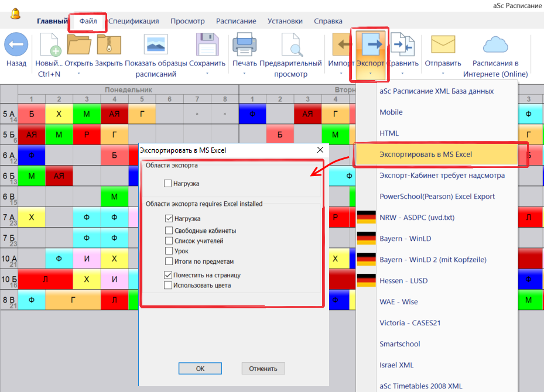544x392 pixels.
Task: Enable the Свободные кабинеты checkbox
Action: pyautogui.click(x=169, y=231)
